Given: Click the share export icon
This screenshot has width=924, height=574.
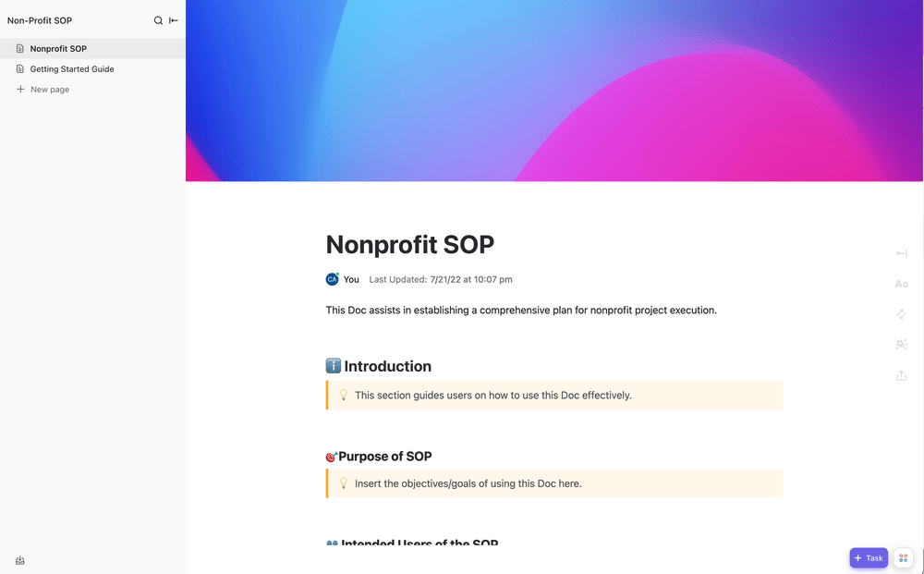Looking at the screenshot, I should tap(901, 375).
